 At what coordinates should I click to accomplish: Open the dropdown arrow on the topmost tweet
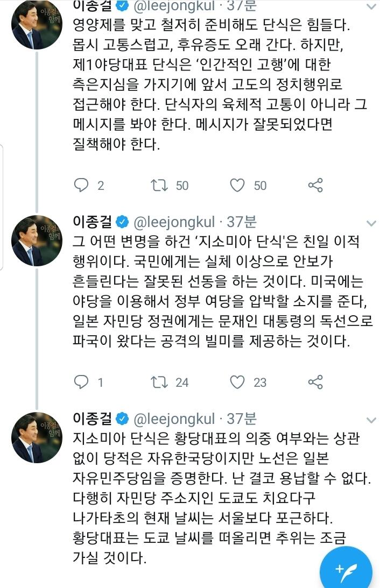371,6
